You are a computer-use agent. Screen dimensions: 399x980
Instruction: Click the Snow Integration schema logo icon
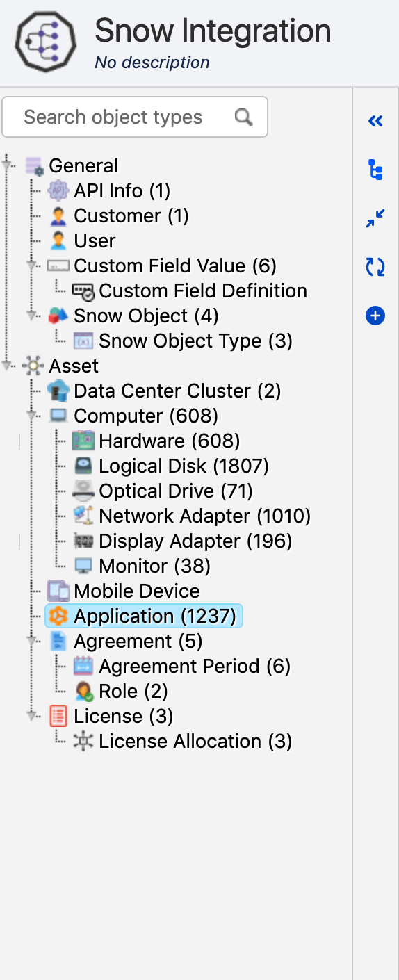[x=46, y=42]
